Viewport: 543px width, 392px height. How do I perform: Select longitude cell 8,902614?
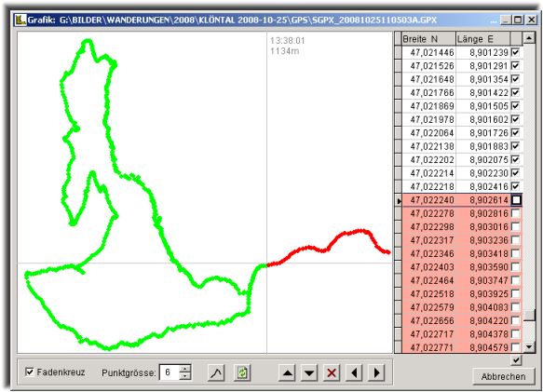[483, 200]
